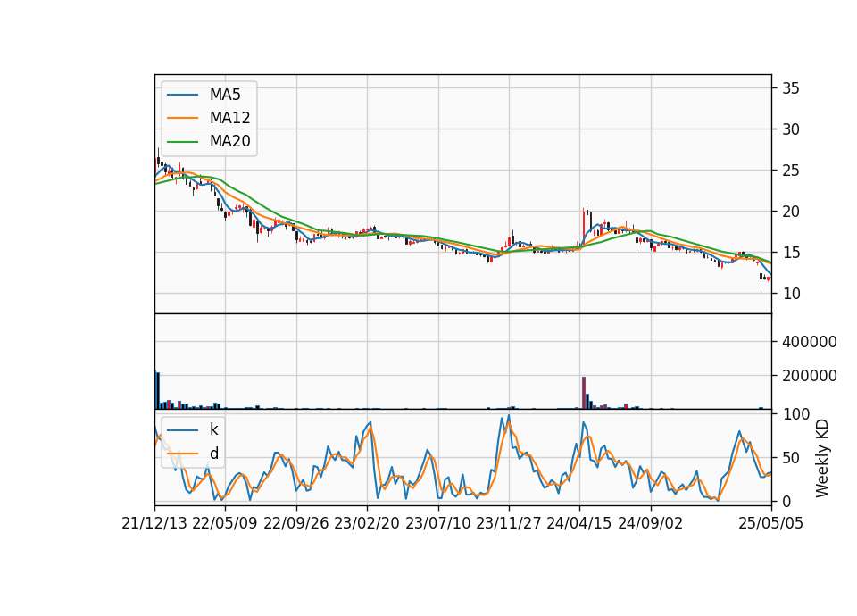
Task: Click the KD axis value 0
Action: [786, 501]
